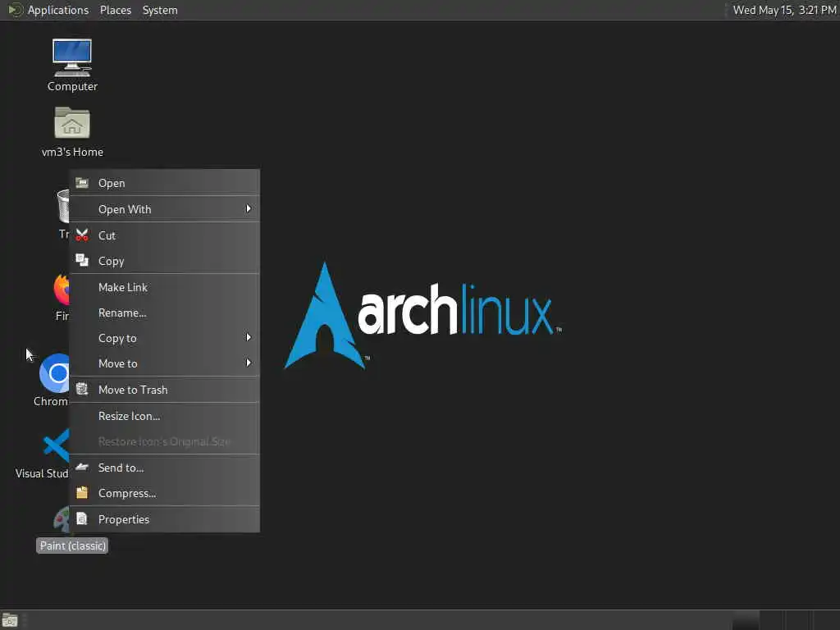Open the System menu
Image resolution: width=840 pixels, height=630 pixels.
tap(160, 10)
